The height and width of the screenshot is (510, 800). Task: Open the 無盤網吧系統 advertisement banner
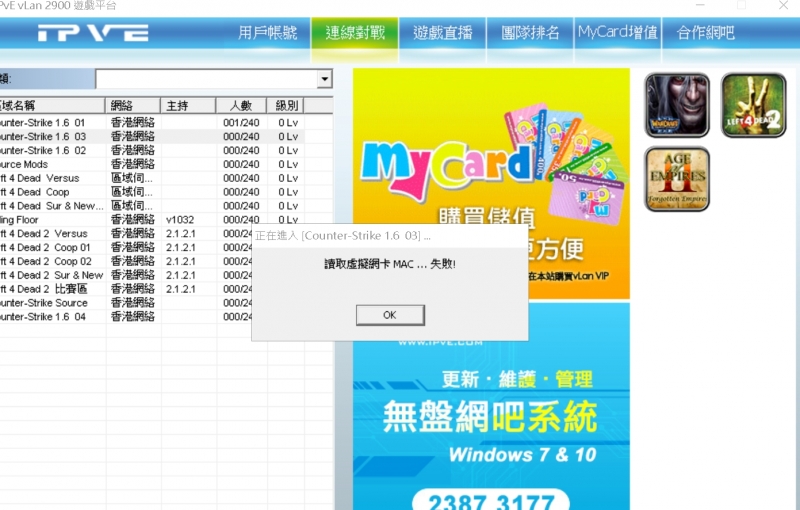click(491, 406)
